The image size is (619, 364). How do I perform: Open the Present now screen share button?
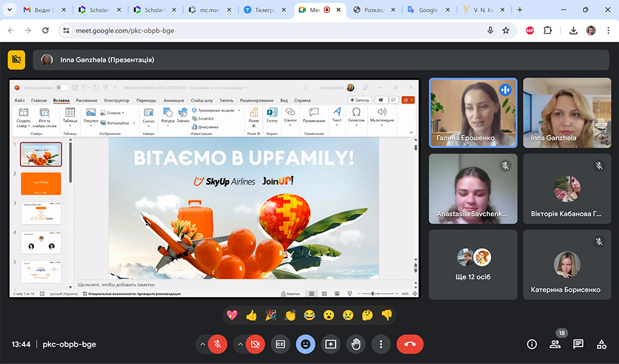click(x=331, y=344)
